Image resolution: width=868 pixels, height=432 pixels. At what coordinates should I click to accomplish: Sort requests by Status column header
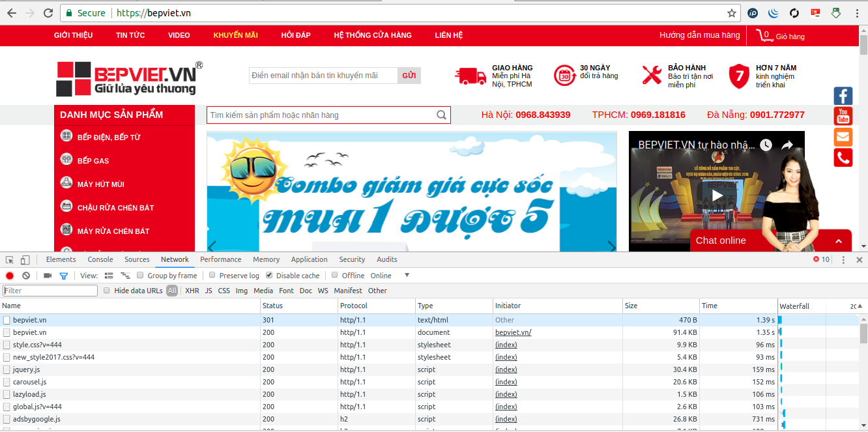click(298, 306)
